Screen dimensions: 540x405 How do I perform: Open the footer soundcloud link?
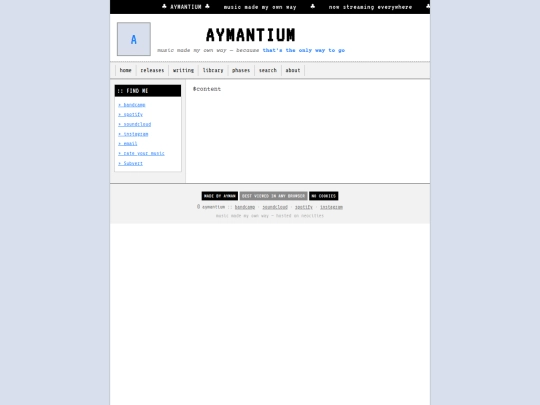(x=275, y=207)
